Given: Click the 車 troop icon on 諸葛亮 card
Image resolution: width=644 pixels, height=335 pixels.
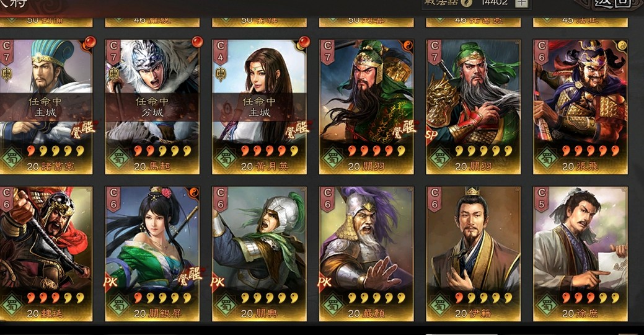Looking at the screenshot, I should coord(6,74).
